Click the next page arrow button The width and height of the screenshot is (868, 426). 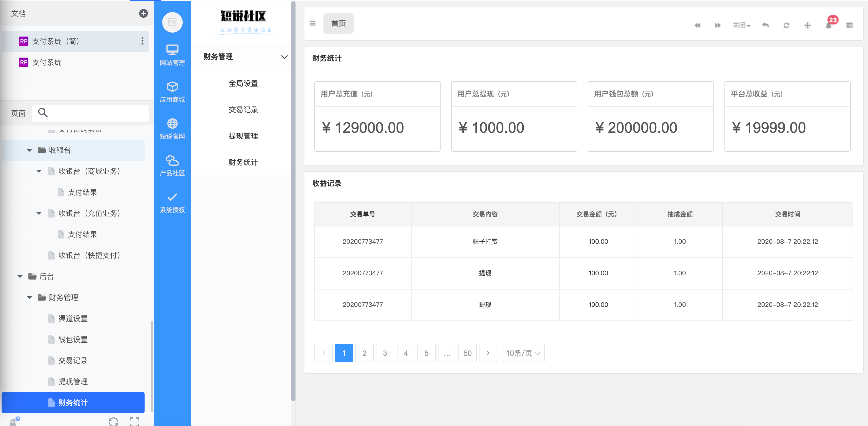coord(488,353)
